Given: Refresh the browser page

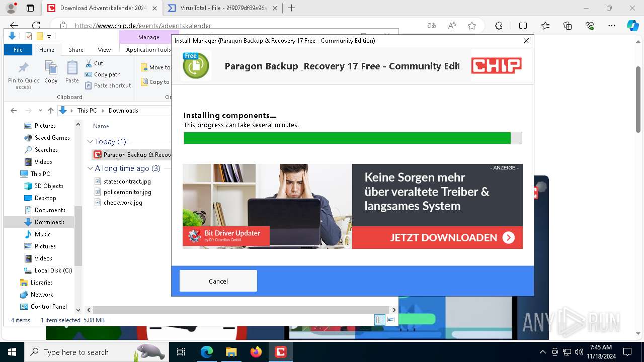Looking at the screenshot, I should coord(36,26).
